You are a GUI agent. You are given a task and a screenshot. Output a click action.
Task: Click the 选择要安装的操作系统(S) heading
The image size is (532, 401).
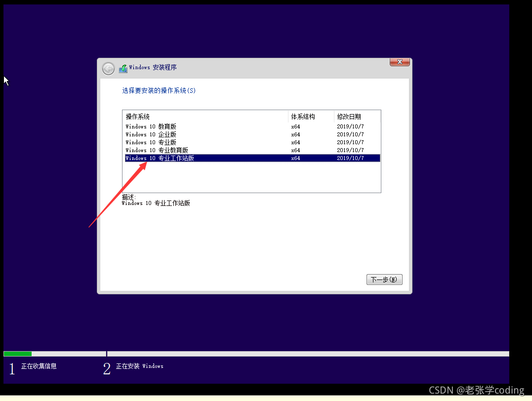159,90
